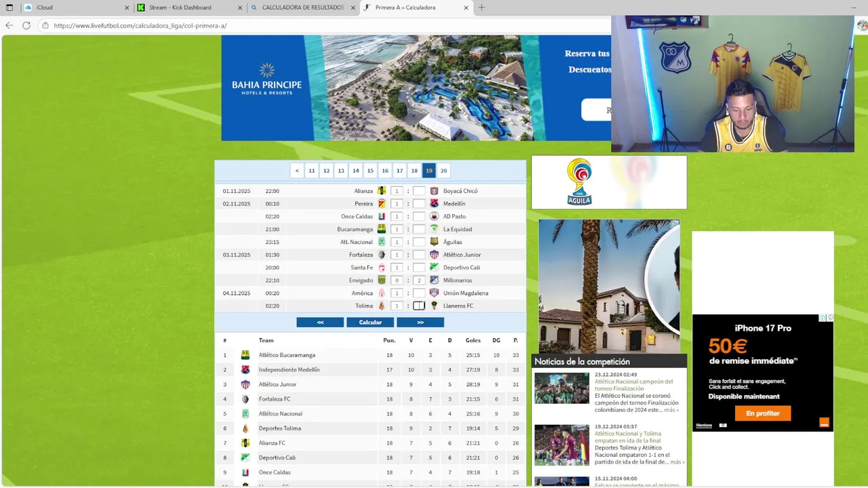This screenshot has width=868, height=488.
Task: Click Atlético Junior away score field
Action: (419, 255)
